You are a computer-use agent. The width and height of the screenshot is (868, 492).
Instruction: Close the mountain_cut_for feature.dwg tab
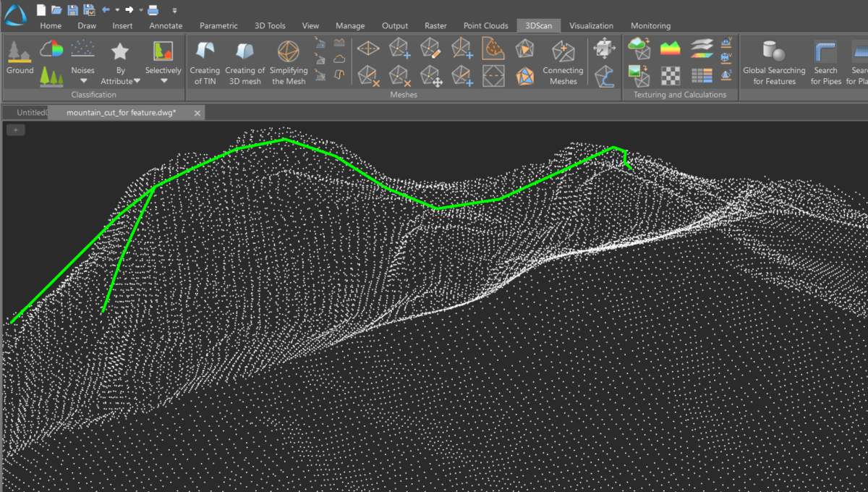(197, 113)
